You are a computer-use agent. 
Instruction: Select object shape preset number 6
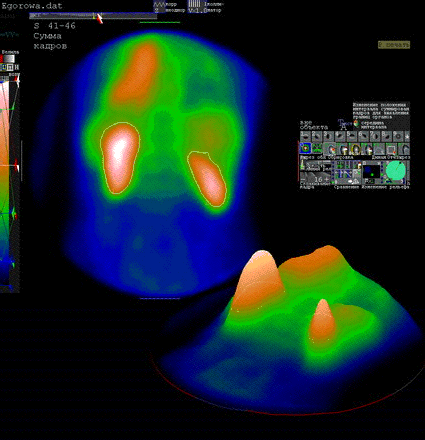(x=363, y=136)
